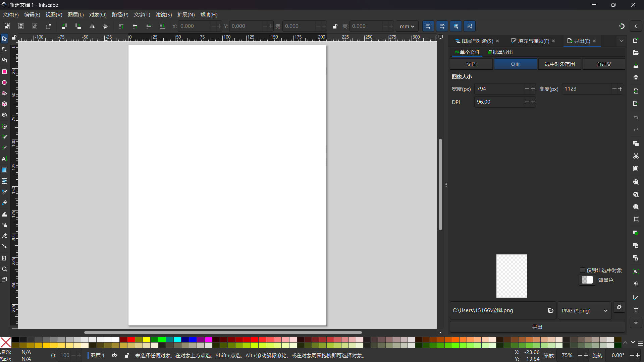The width and height of the screenshot is (644, 362).
Task: Expand the docked panels chevron menu
Action: [621, 41]
